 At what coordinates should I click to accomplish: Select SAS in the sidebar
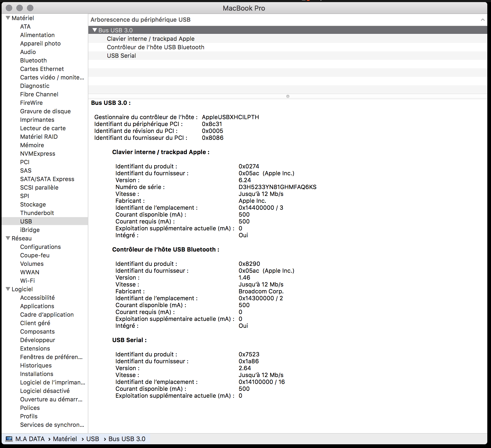pos(26,171)
